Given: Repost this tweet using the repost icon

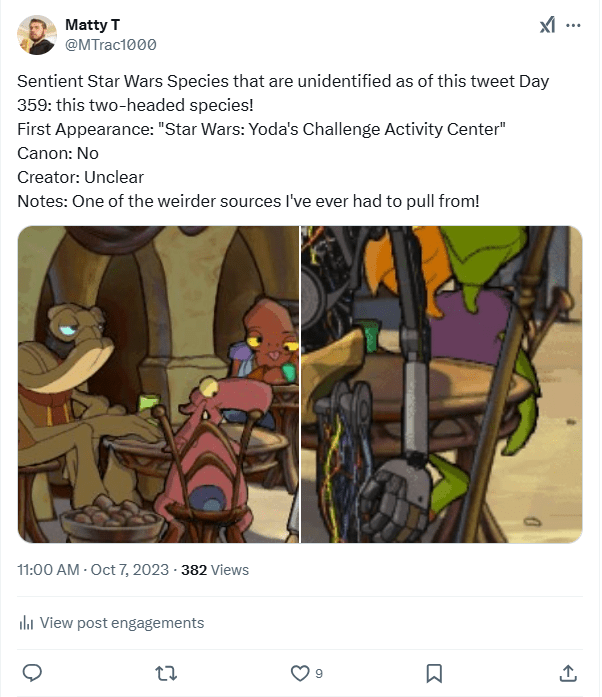Looking at the screenshot, I should (x=166, y=672).
